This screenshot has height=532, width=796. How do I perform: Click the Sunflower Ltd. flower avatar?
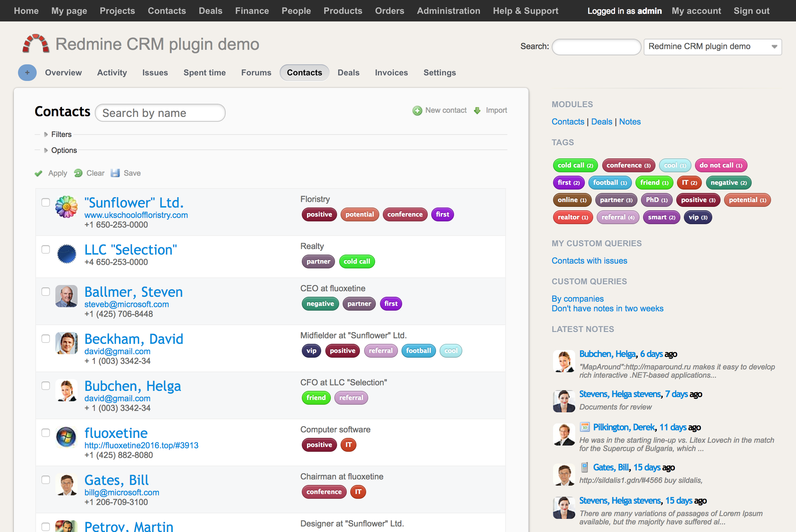tap(66, 207)
